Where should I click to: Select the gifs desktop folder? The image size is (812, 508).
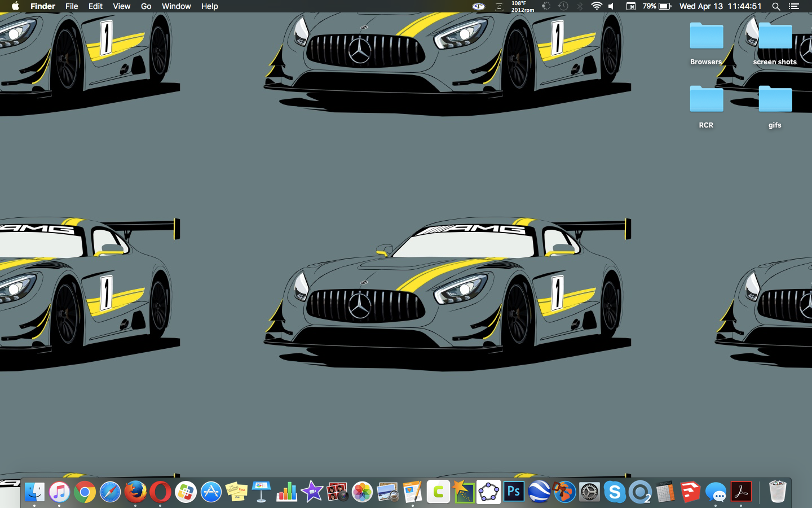(x=775, y=107)
